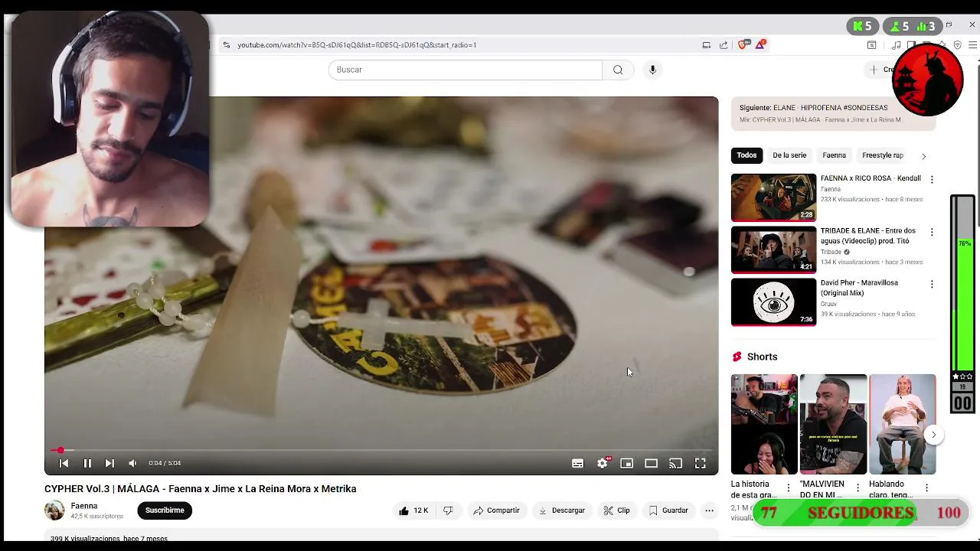Enter fullscreen mode
This screenshot has height=551, width=980.
tap(700, 463)
